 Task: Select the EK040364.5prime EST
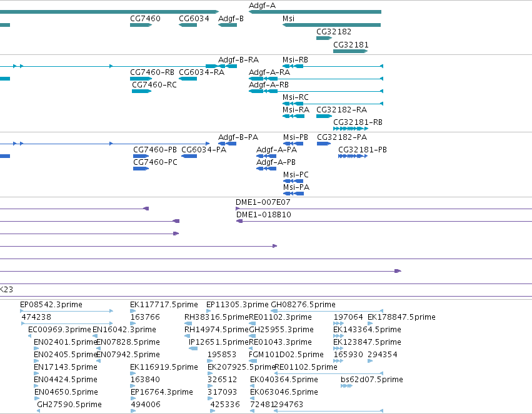click(252, 387)
